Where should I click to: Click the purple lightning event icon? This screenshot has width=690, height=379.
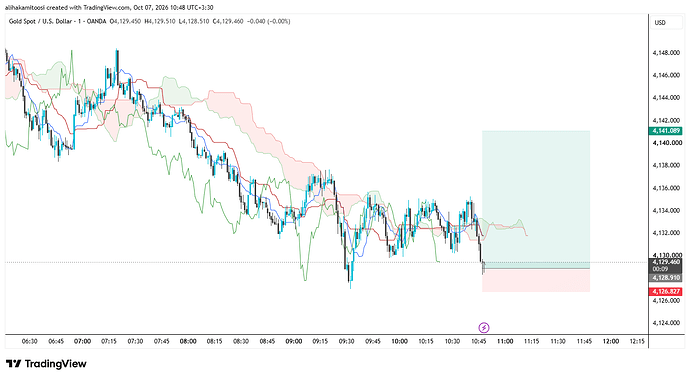484,327
